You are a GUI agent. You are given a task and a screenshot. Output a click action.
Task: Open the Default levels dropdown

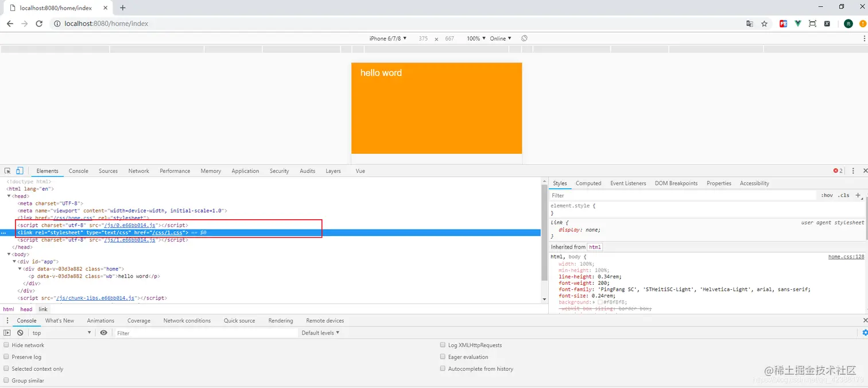(320, 333)
